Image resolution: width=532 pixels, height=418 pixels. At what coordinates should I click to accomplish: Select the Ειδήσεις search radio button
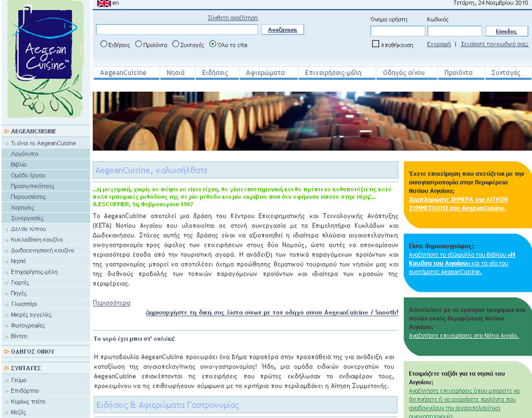point(104,45)
